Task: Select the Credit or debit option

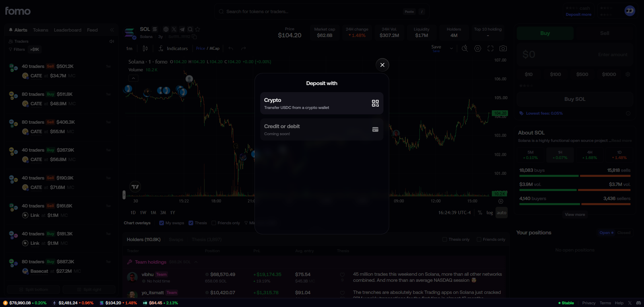Action: pos(321,129)
